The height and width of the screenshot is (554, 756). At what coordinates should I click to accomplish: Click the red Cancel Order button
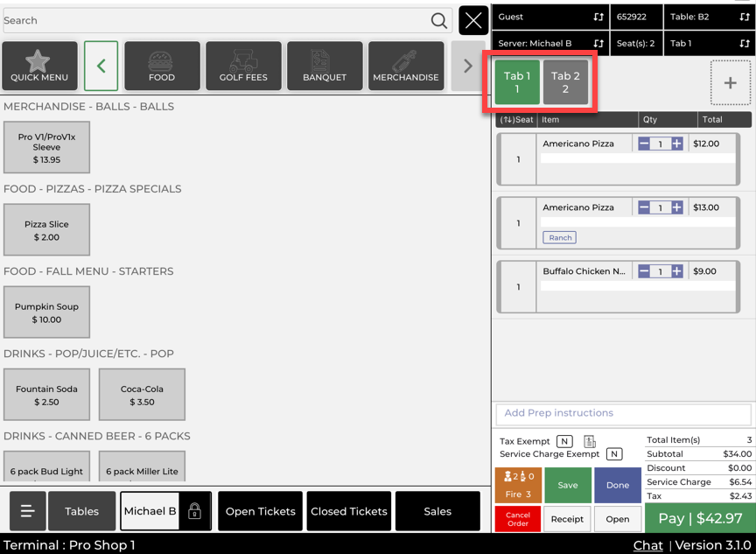point(518,519)
